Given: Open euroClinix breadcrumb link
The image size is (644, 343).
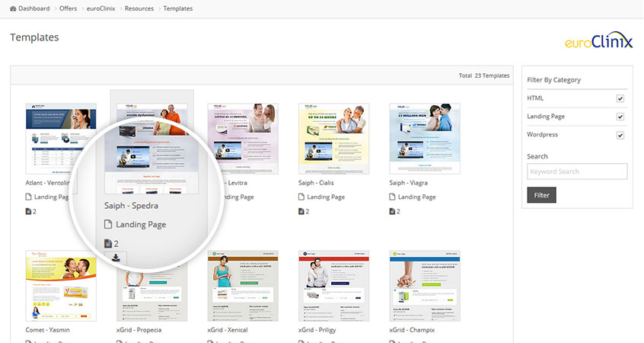Looking at the screenshot, I should 101,8.
